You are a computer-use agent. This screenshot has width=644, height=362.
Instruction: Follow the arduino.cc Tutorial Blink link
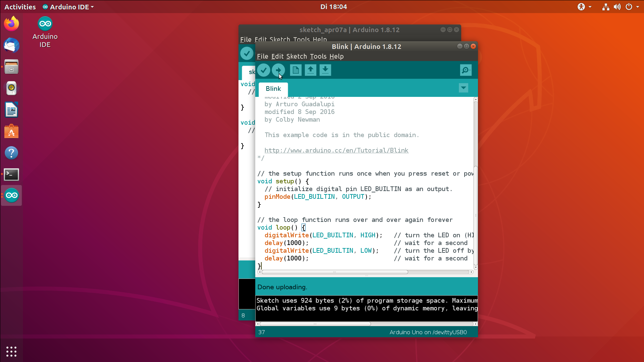pos(336,150)
